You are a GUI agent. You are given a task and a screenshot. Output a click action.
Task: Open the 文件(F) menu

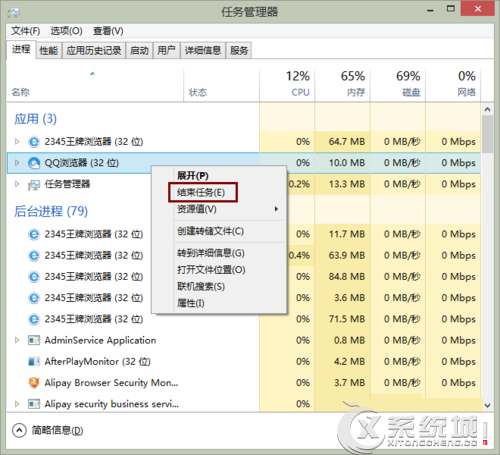coord(25,31)
